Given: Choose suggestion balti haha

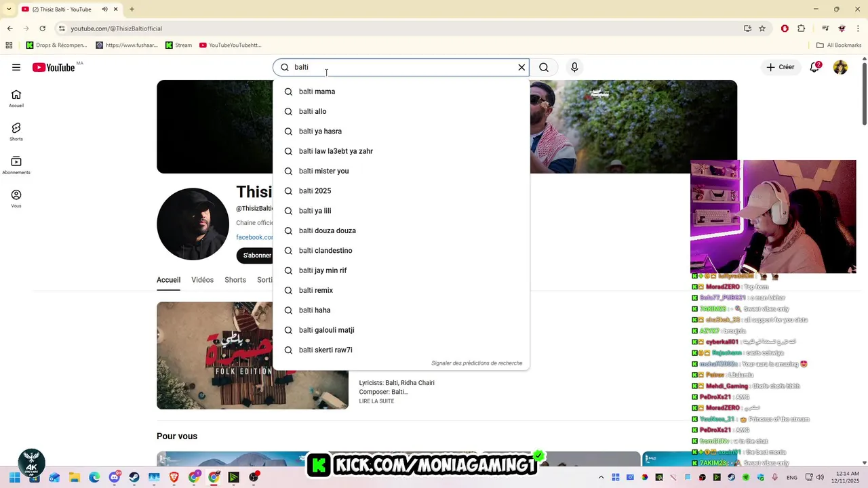Looking at the screenshot, I should [x=401, y=310].
